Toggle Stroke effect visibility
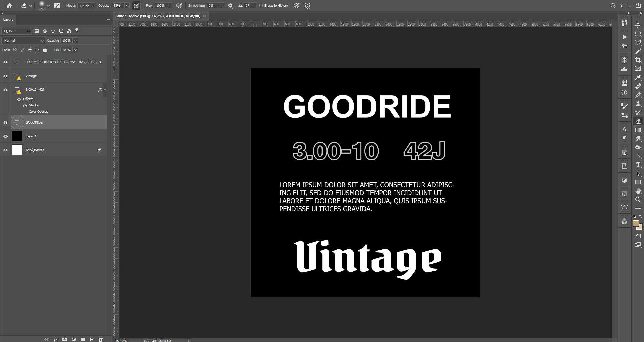This screenshot has height=342, width=644. 25,105
